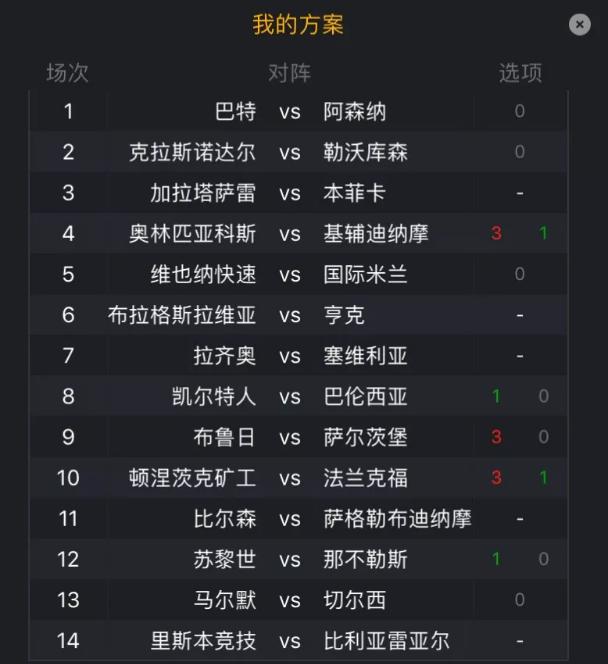Screen dimensions: 608x664
Task: Click the 选项 column header
Action: (x=520, y=73)
